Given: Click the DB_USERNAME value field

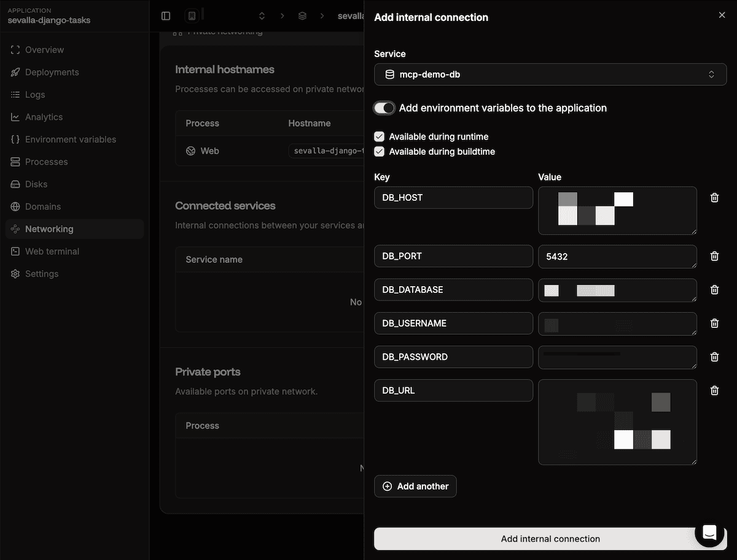Looking at the screenshot, I should point(617,324).
